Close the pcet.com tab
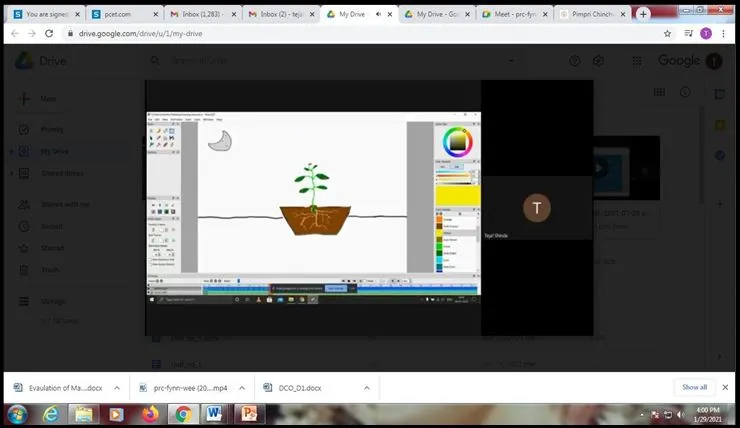The image size is (740, 428). 155,14
